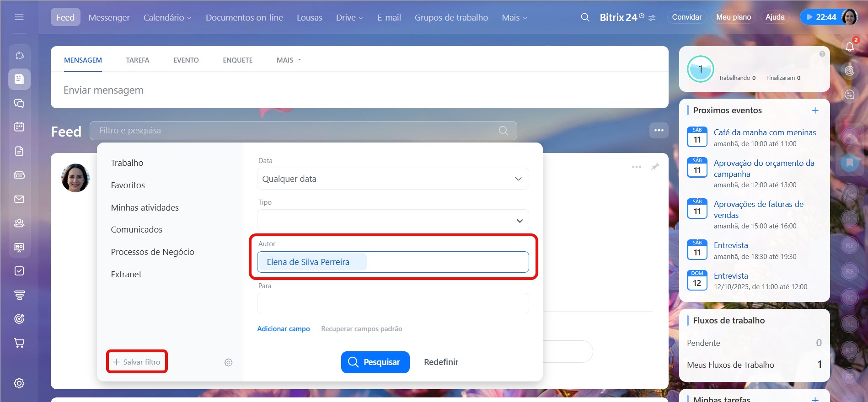Viewport: 868px width, 402px height.
Task: Add new event with plus icon
Action: coord(815,111)
